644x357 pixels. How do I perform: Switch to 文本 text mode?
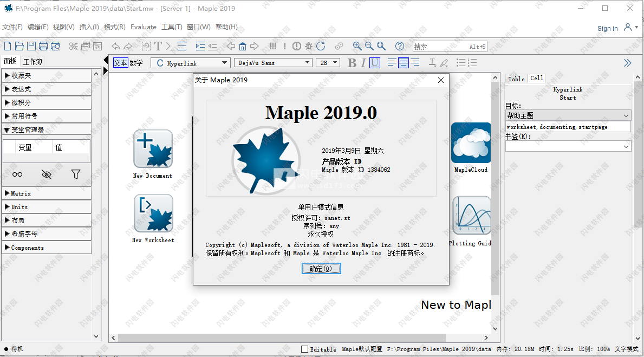tap(121, 63)
